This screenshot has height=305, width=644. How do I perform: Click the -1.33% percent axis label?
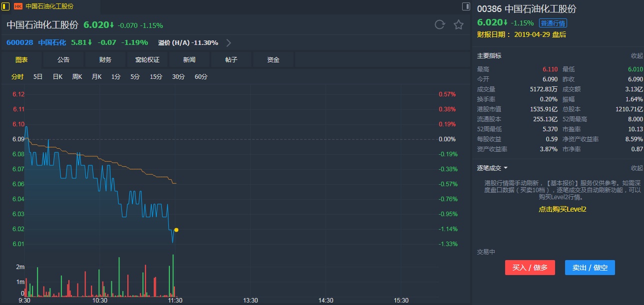point(448,244)
